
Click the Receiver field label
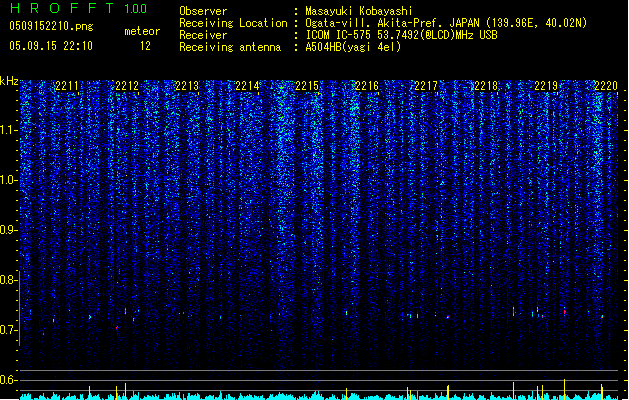[x=203, y=35]
